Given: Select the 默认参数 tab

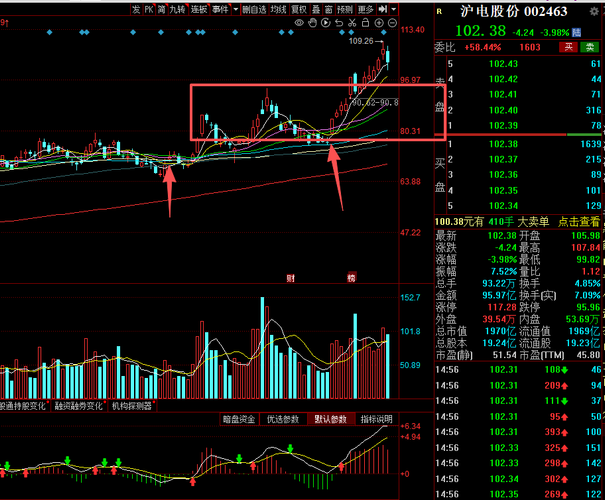Looking at the screenshot, I should click(x=331, y=419).
